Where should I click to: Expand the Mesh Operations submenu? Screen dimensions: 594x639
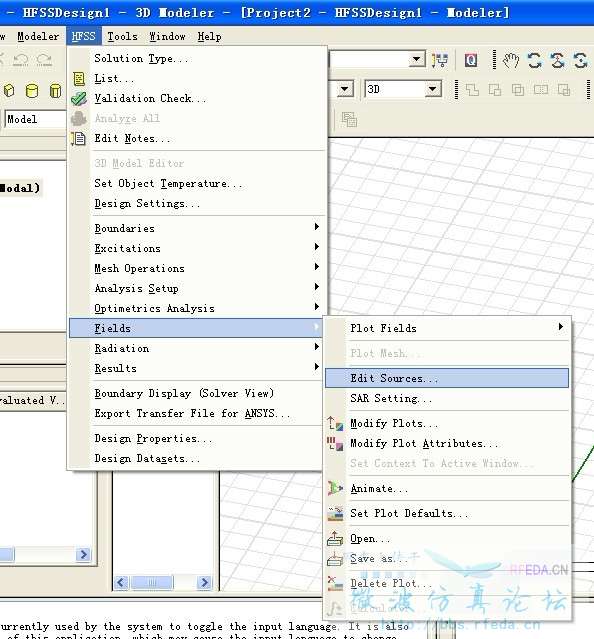(196, 268)
